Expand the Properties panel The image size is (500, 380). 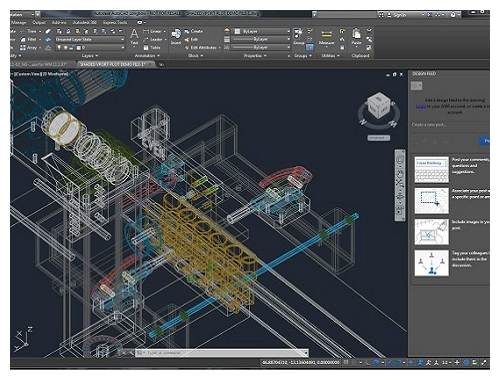point(255,56)
